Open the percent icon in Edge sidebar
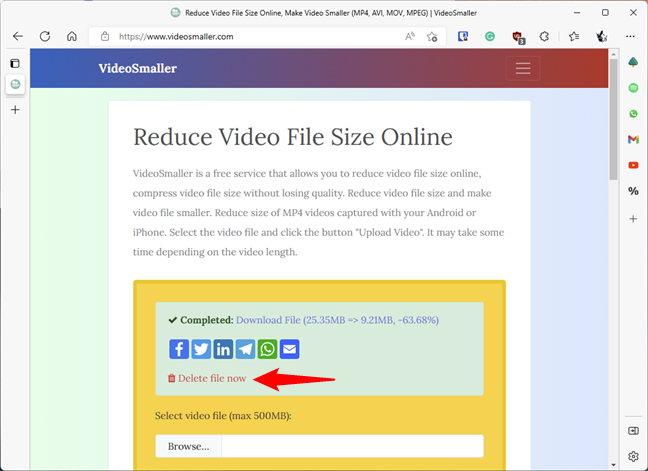 (633, 191)
